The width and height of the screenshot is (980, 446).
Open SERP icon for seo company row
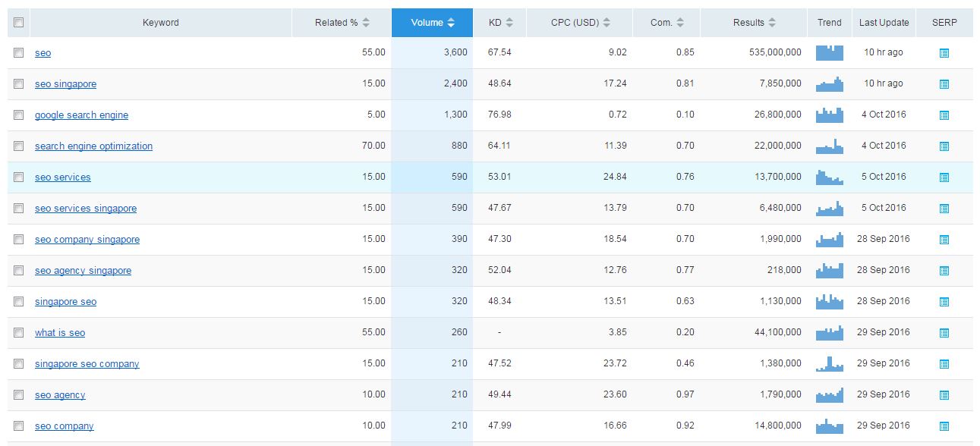944,426
